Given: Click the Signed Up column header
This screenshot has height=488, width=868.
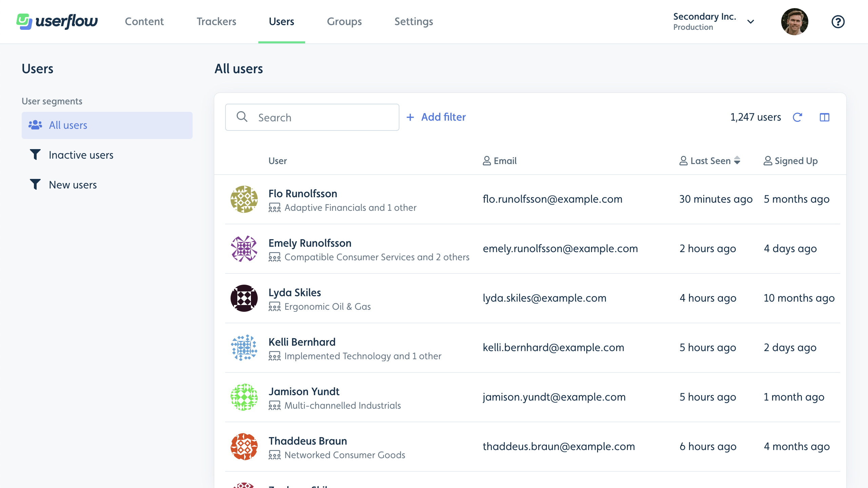Looking at the screenshot, I should tap(791, 161).
